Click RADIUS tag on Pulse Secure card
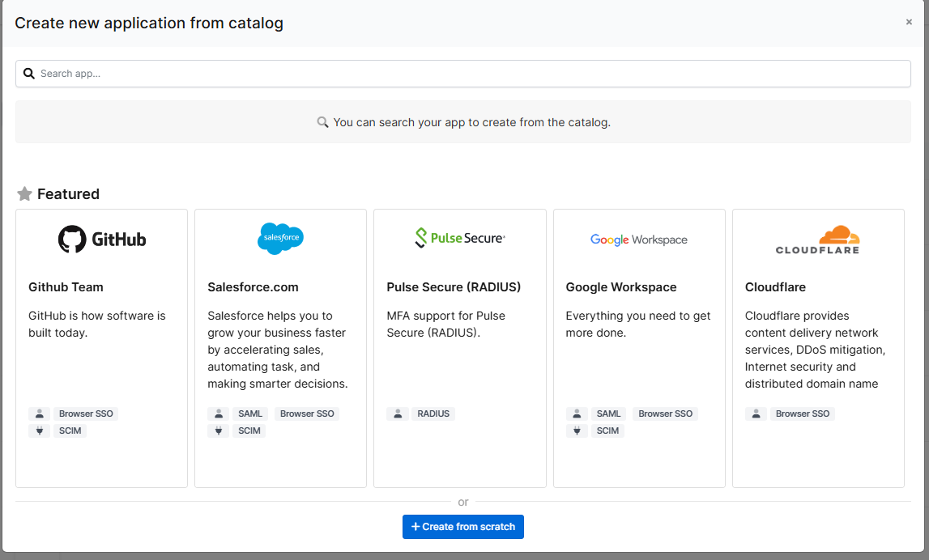The height and width of the screenshot is (560, 929). pos(433,414)
